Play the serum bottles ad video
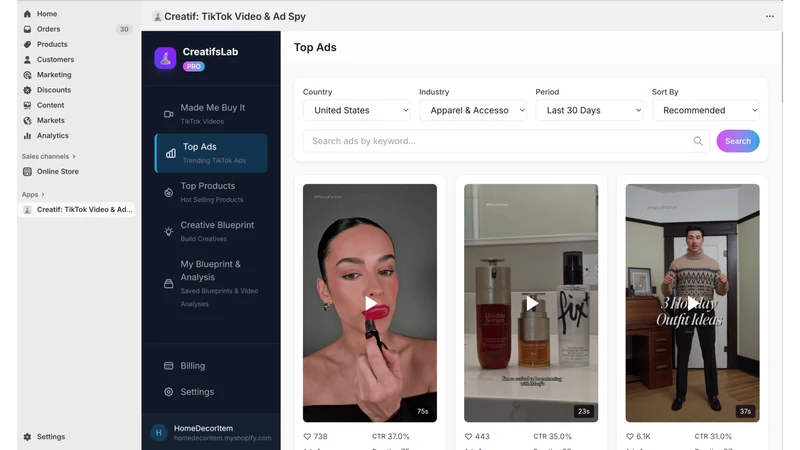800x450 pixels. [532, 304]
